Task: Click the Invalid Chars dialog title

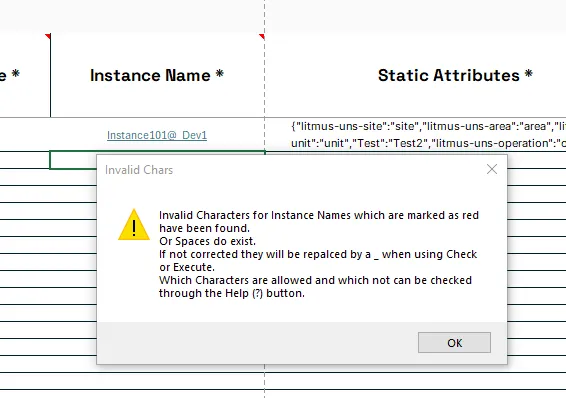Action: click(139, 170)
